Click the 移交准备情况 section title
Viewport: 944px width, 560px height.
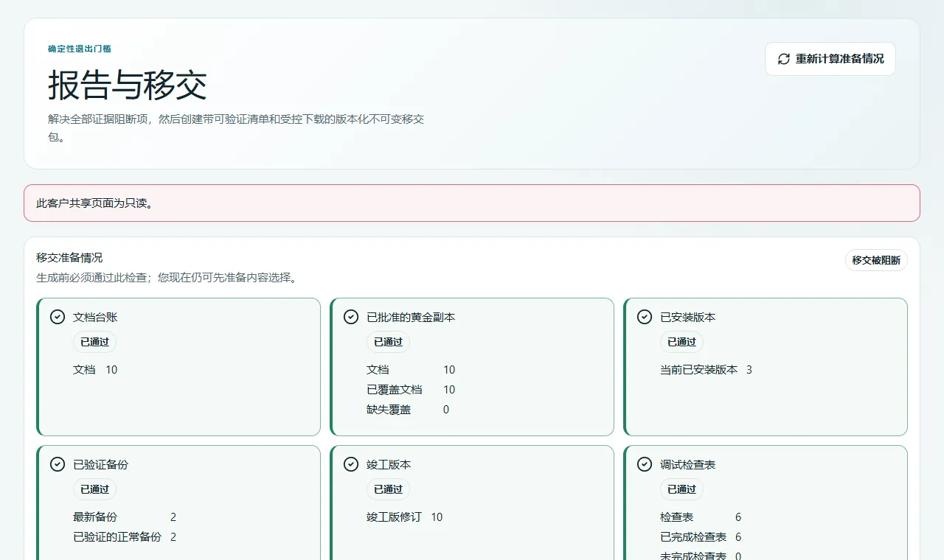pos(69,258)
